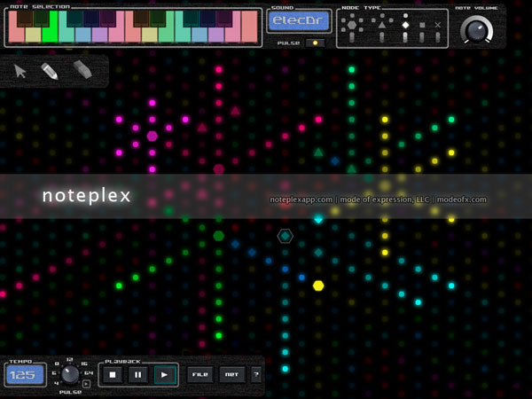Image resolution: width=532 pixels, height=399 pixels.
Task: Select the arrow pointer tool
Action: coord(20,71)
